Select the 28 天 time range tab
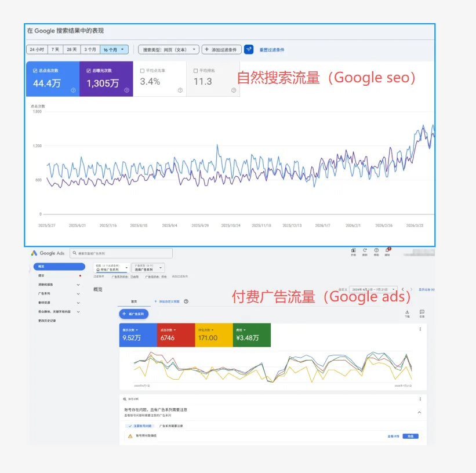The height and width of the screenshot is (473, 476). [72, 49]
